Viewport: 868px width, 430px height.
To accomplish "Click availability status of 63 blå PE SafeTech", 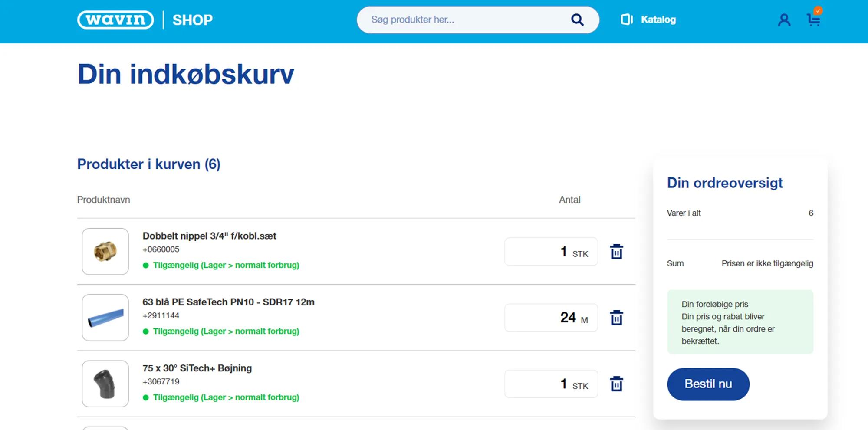I will (x=221, y=332).
